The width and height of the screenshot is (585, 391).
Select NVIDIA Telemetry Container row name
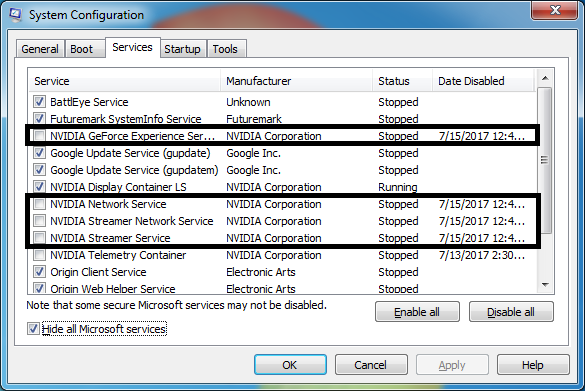tap(118, 255)
